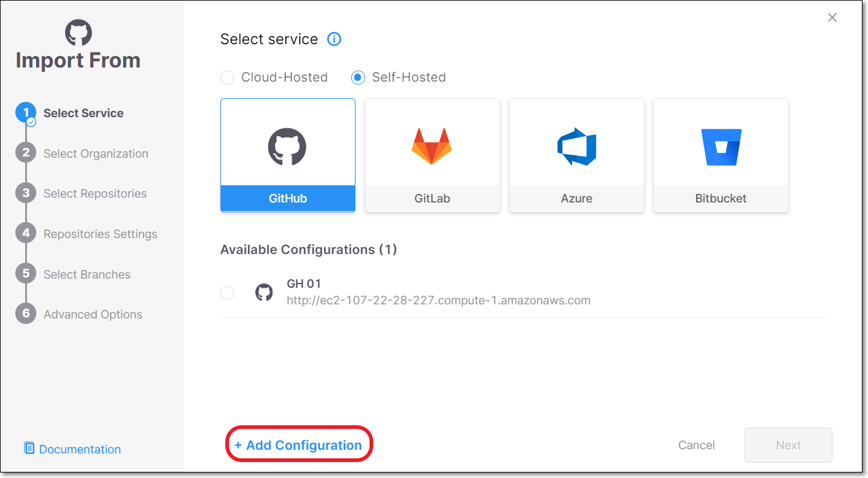Viewport: 868px width, 478px height.
Task: Open the Documentation link
Action: (x=80, y=449)
